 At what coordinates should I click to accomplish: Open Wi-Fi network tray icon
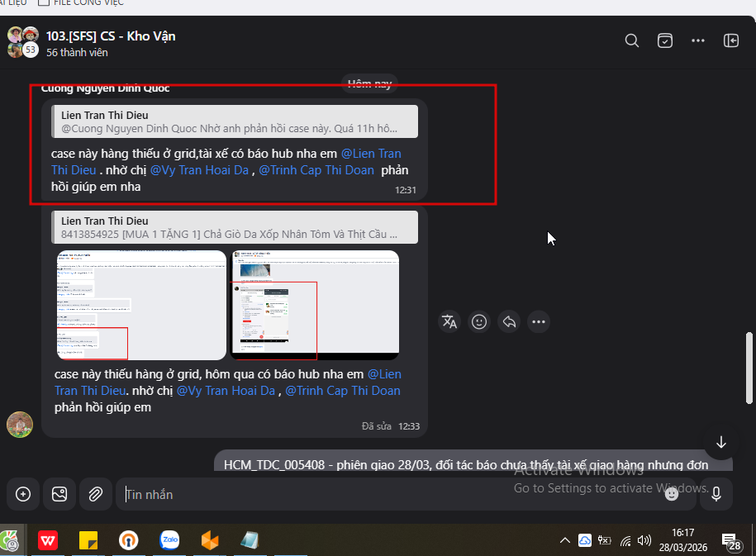coord(625,540)
